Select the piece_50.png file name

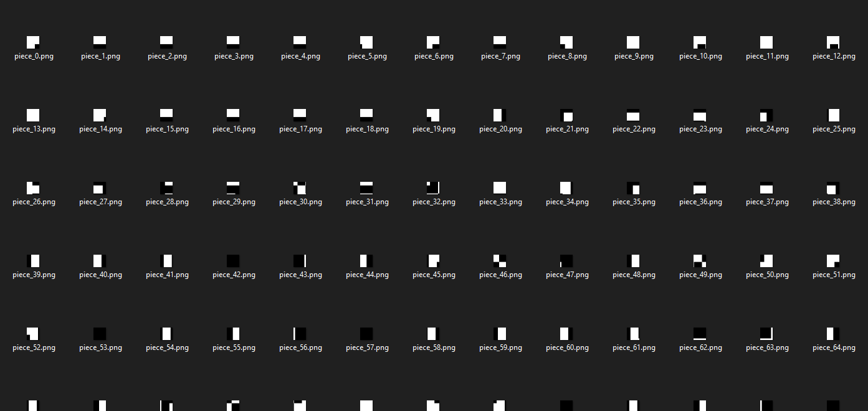[767, 275]
